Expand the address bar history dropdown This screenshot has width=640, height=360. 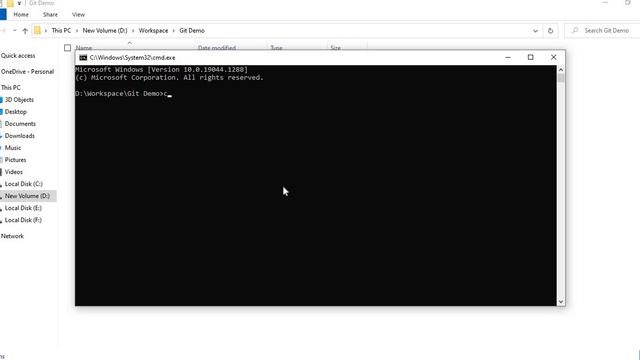pos(535,31)
